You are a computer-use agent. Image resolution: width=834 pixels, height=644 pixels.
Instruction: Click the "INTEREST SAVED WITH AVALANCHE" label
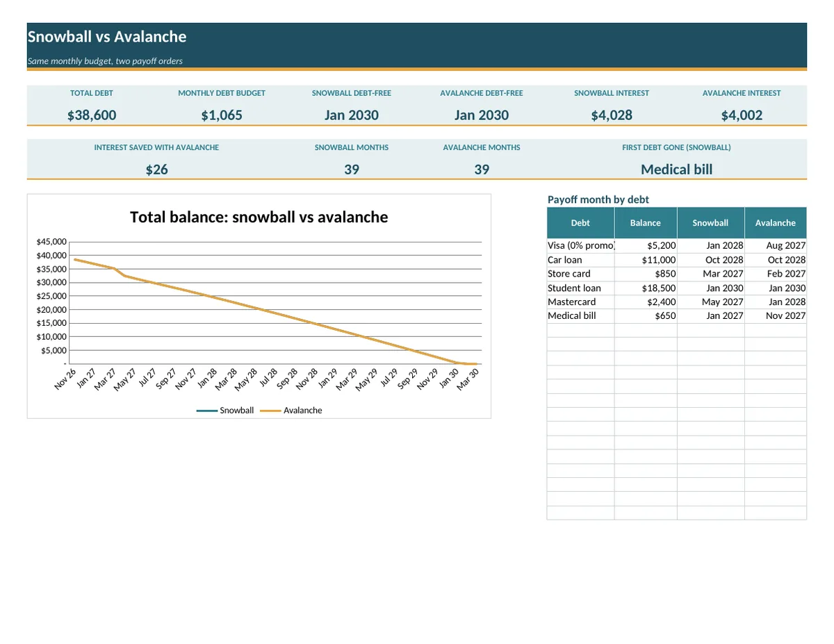pos(156,147)
